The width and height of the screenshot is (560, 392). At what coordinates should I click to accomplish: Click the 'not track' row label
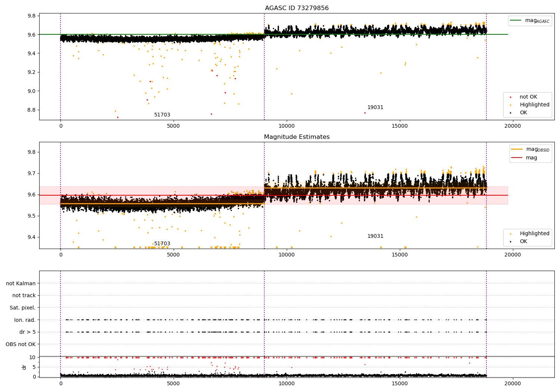(x=24, y=296)
